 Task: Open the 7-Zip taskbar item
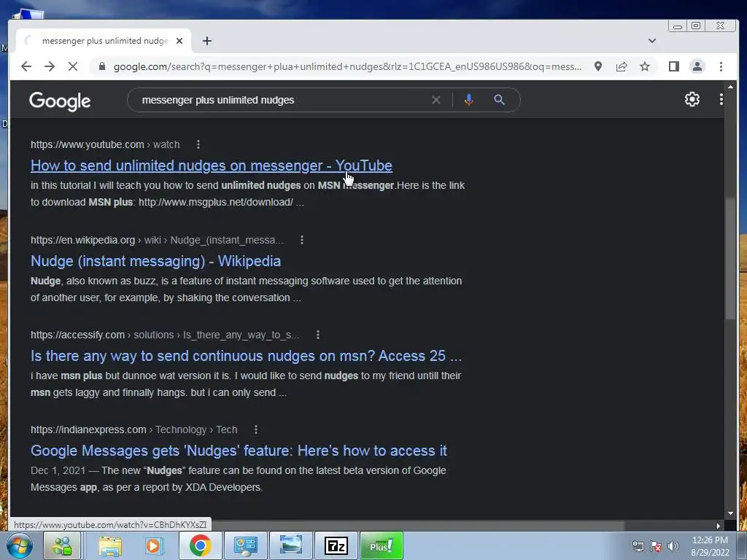(x=336, y=545)
